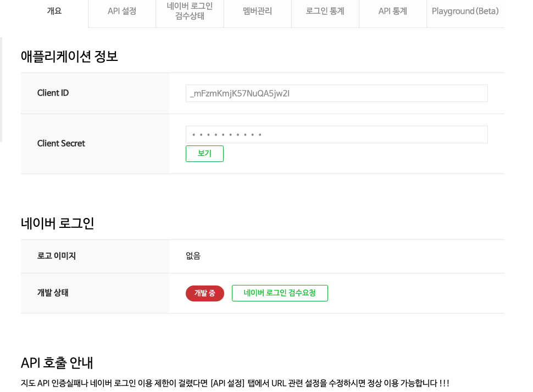Select the 없음 logo image value
Viewport: 533px width, 392px height.
193,256
